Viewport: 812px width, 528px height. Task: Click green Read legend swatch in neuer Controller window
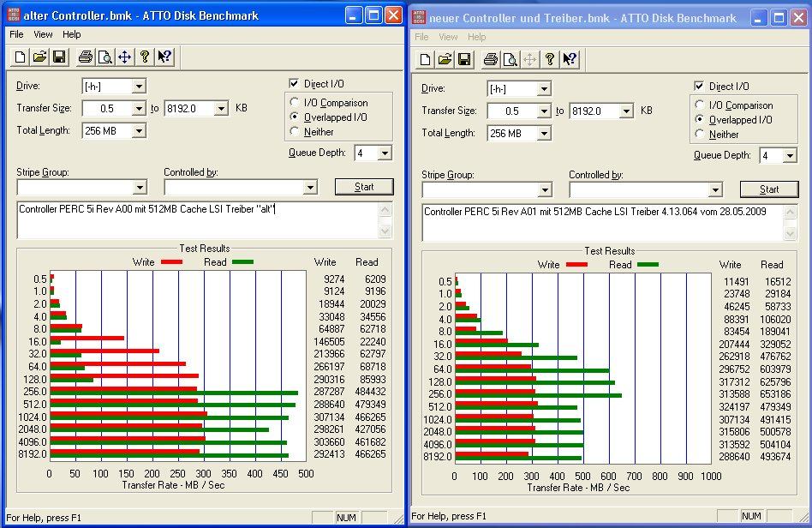648,265
